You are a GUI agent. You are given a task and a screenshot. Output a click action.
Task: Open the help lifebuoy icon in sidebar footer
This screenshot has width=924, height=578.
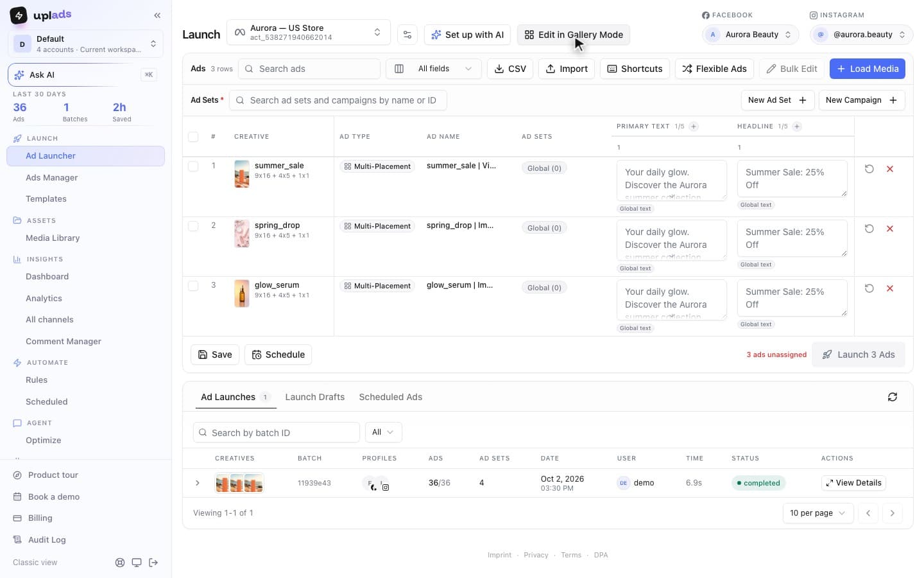pos(120,563)
